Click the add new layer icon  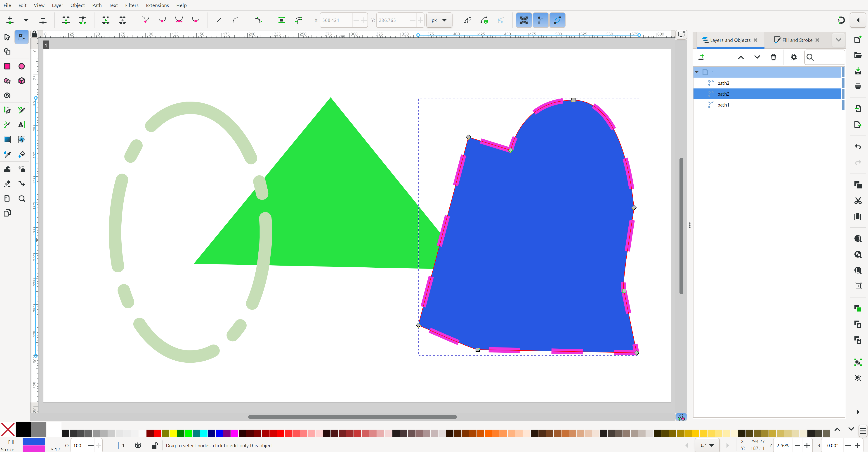pos(702,57)
